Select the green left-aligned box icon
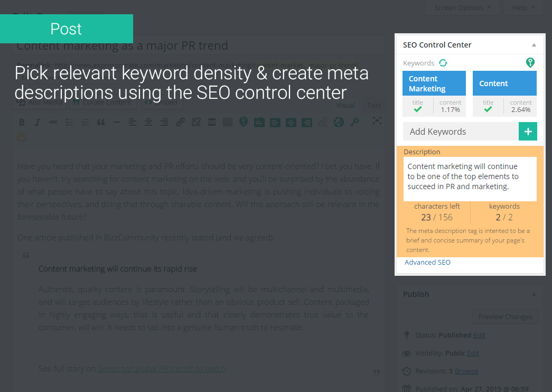This screenshot has width=552, height=392. tap(275, 123)
